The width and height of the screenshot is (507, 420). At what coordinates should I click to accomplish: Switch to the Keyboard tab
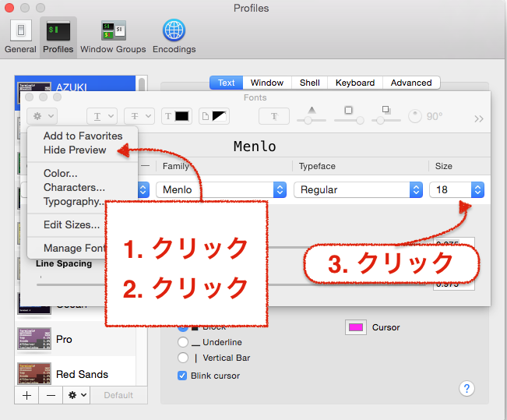coord(355,83)
